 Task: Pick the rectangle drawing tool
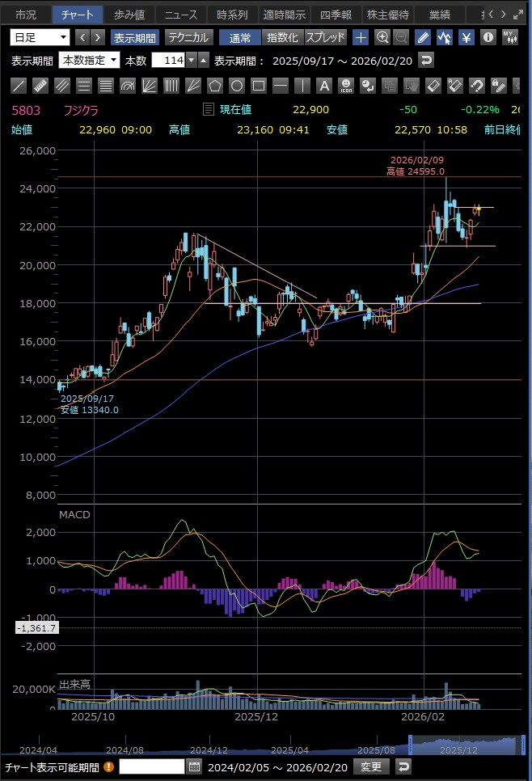pyautogui.click(x=258, y=86)
